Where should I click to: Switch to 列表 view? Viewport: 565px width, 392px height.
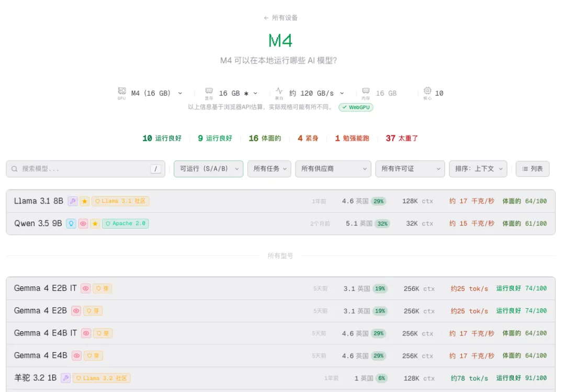click(x=532, y=169)
